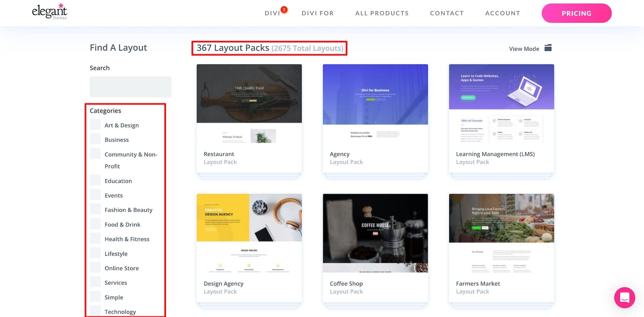Click the Coffee Shop title link
Image resolution: width=644 pixels, height=317 pixels.
[x=346, y=284]
